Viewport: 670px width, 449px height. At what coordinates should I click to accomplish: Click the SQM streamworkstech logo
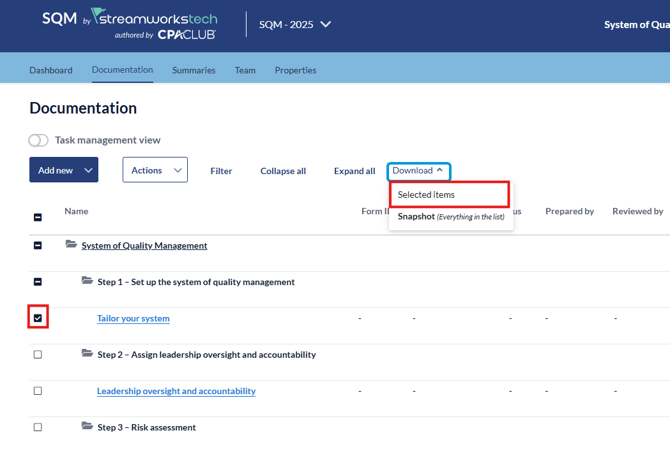[x=129, y=25]
